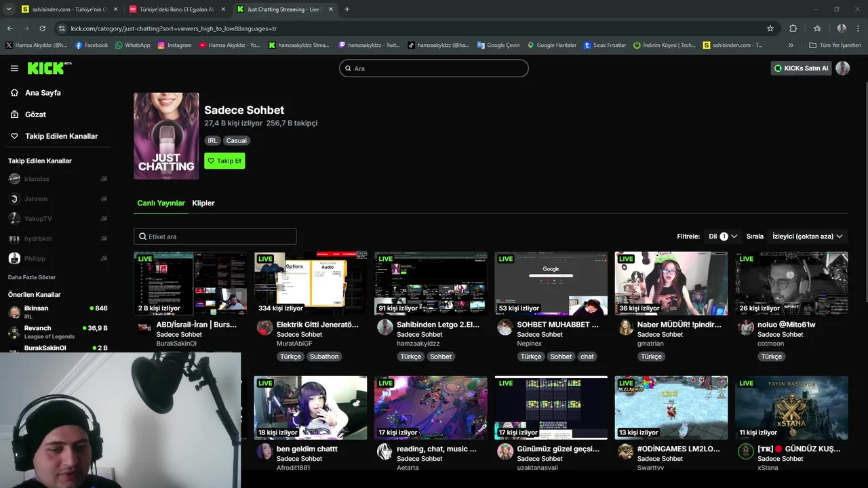Screen dimensions: 868x488
Task: Open Naber MÜDÜR stream thumbnail
Action: coord(671,283)
